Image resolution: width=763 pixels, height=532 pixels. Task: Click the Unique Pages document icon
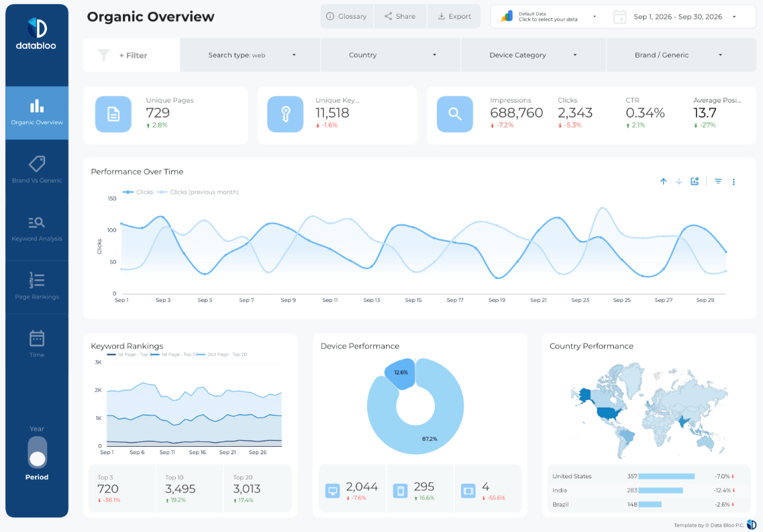coord(113,114)
